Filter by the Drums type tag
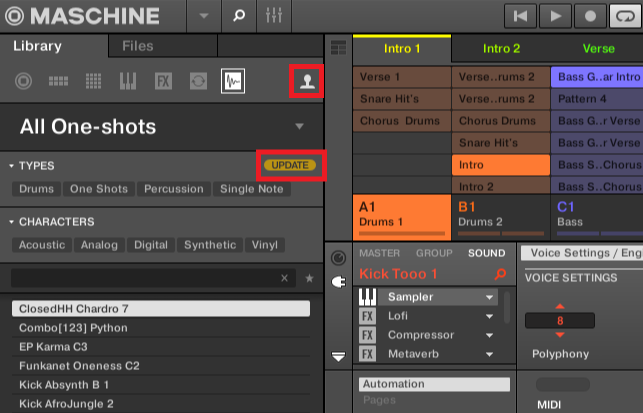This screenshot has width=643, height=413. (x=36, y=189)
